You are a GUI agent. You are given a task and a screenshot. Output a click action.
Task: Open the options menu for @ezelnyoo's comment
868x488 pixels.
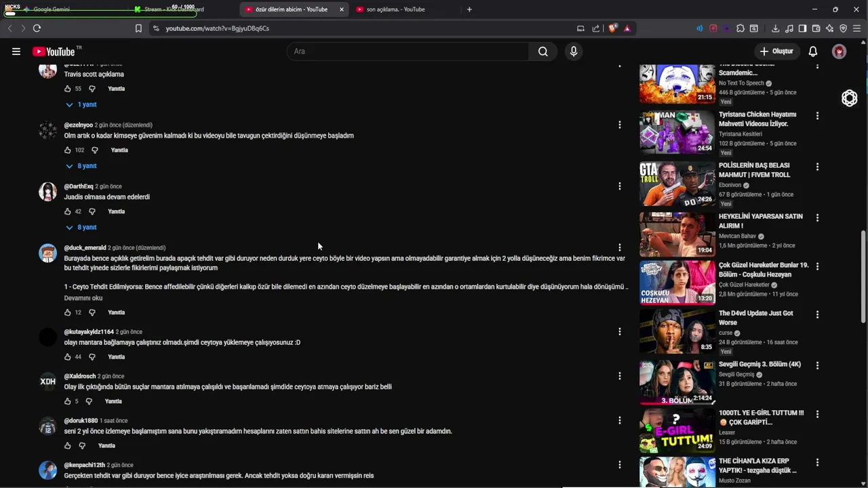[x=619, y=125]
